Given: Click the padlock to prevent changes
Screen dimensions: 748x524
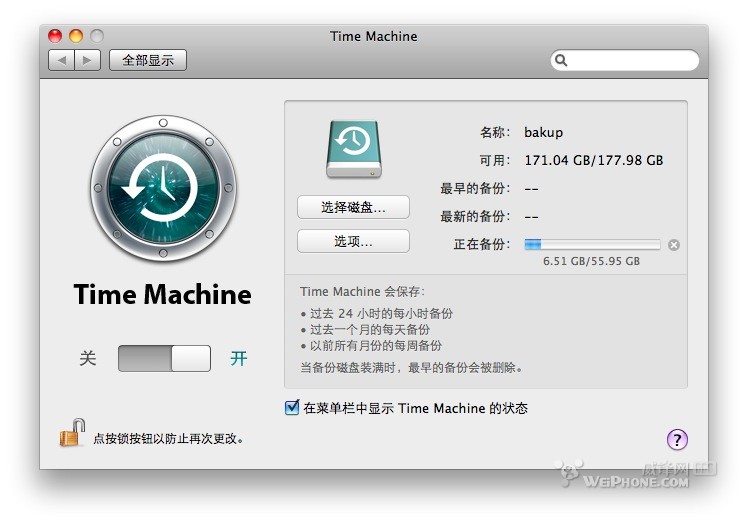Looking at the screenshot, I should click(x=72, y=433).
